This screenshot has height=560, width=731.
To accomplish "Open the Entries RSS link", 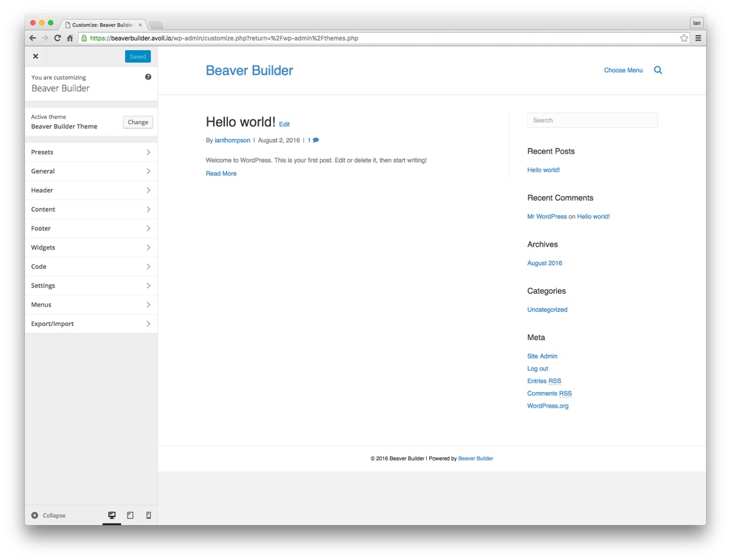I will coord(544,381).
